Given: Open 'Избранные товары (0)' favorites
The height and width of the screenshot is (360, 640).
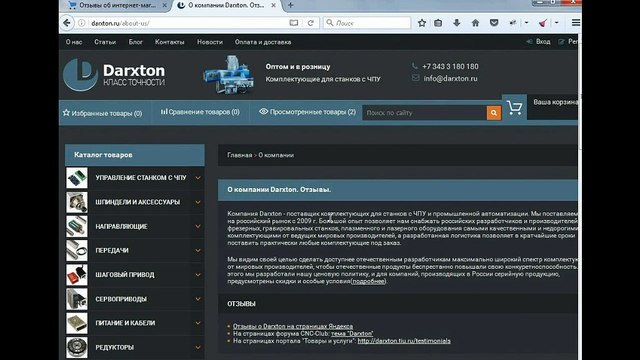Looking at the screenshot, I should coord(102,113).
